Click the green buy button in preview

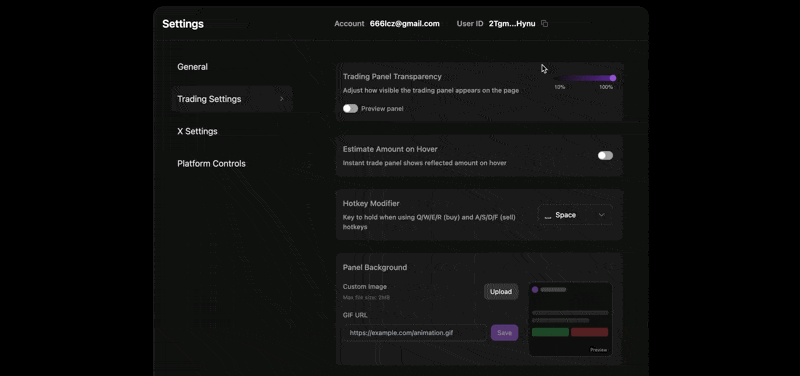550,332
